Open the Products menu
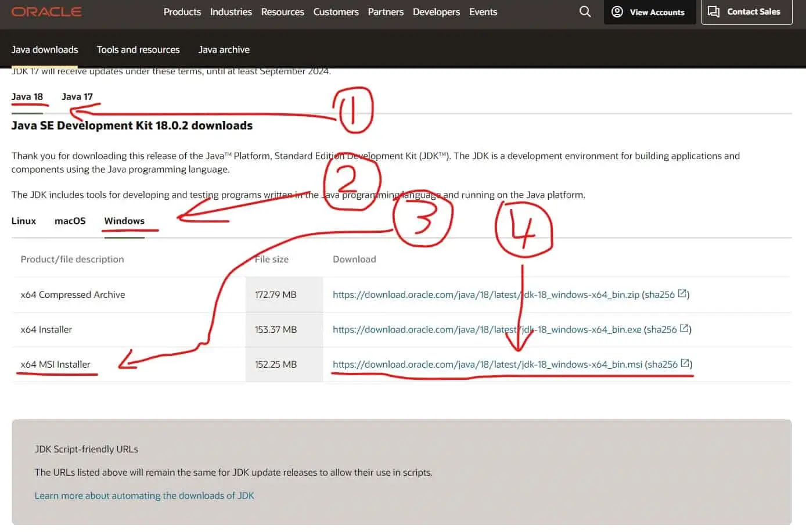 coord(182,12)
